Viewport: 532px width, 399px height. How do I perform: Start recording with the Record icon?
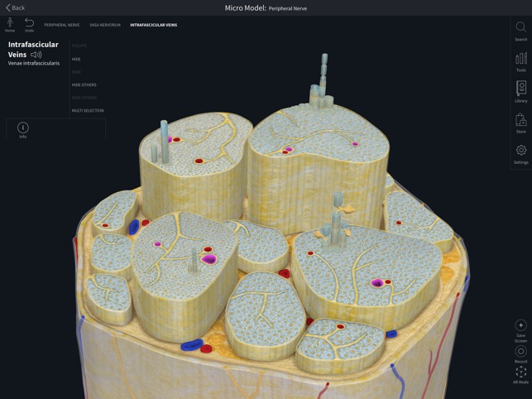[520, 352]
